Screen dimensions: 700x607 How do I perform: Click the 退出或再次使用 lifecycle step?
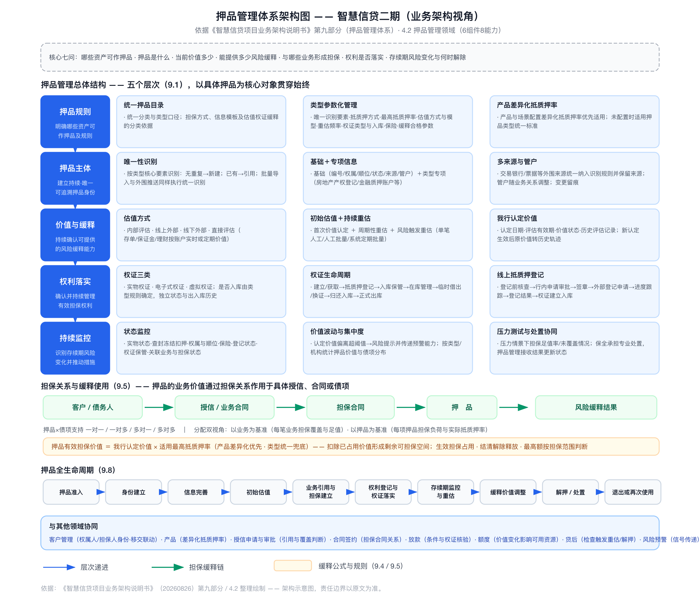tap(633, 492)
